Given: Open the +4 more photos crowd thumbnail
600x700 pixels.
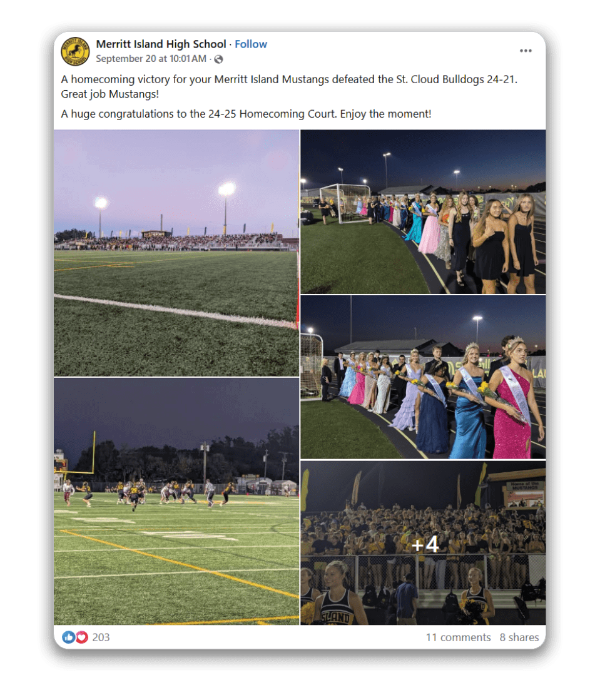Looking at the screenshot, I should click(423, 543).
